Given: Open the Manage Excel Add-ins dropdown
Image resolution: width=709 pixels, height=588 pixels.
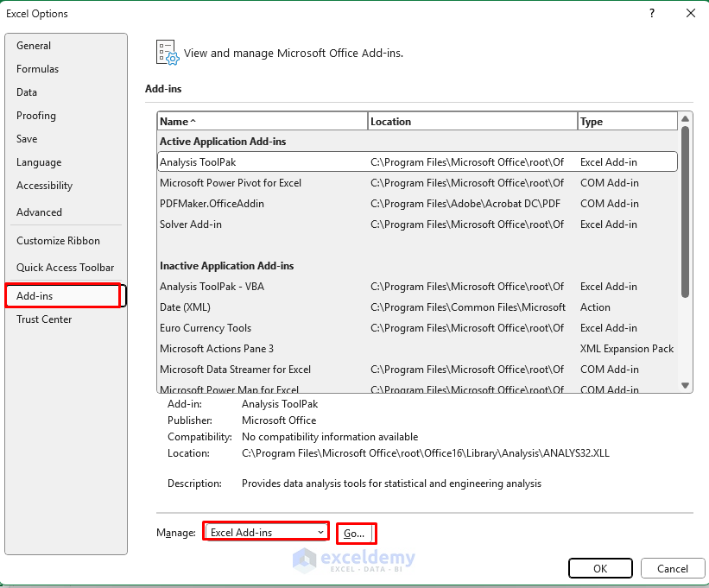Looking at the screenshot, I should (266, 533).
